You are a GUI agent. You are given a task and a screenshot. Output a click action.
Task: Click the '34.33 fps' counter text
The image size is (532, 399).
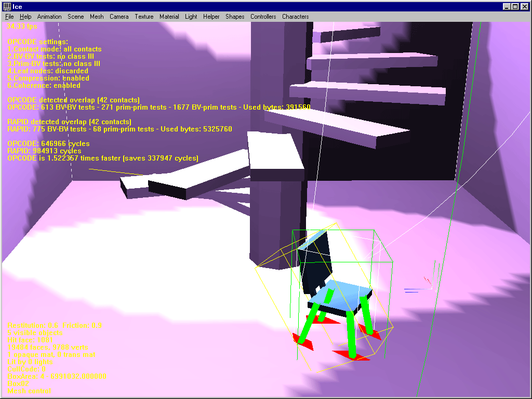tap(22, 26)
